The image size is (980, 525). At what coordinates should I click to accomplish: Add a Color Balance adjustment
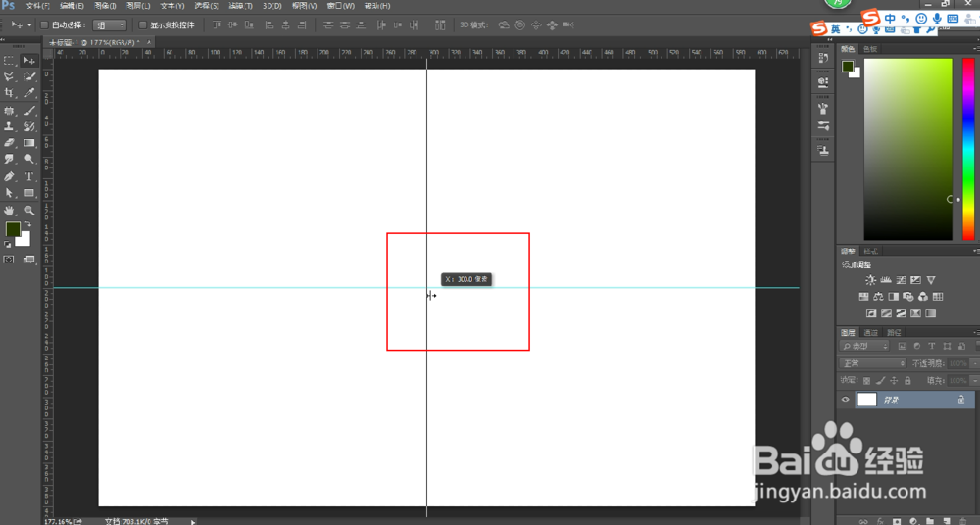[878, 297]
